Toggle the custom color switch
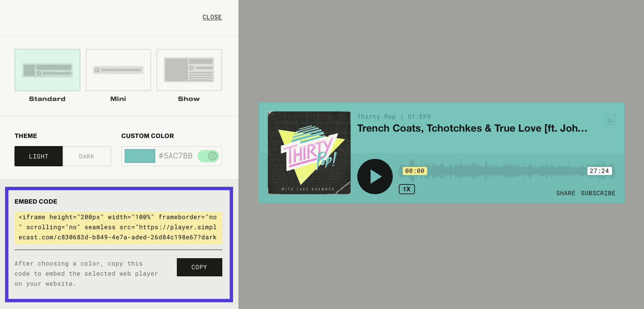 click(x=208, y=156)
